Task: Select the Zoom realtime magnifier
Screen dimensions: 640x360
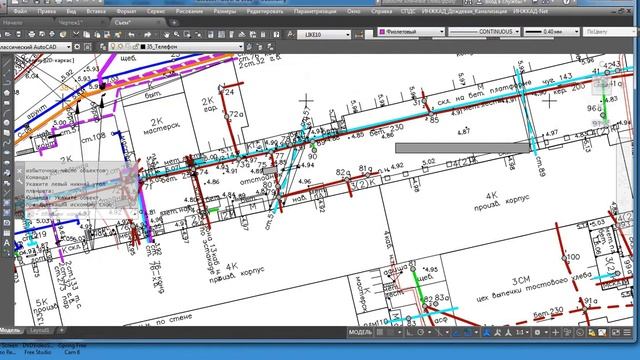Action: click(x=177, y=35)
